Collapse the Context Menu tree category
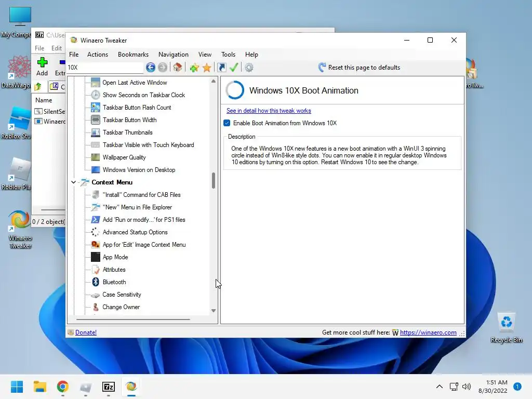This screenshot has width=532, height=399. click(x=73, y=182)
